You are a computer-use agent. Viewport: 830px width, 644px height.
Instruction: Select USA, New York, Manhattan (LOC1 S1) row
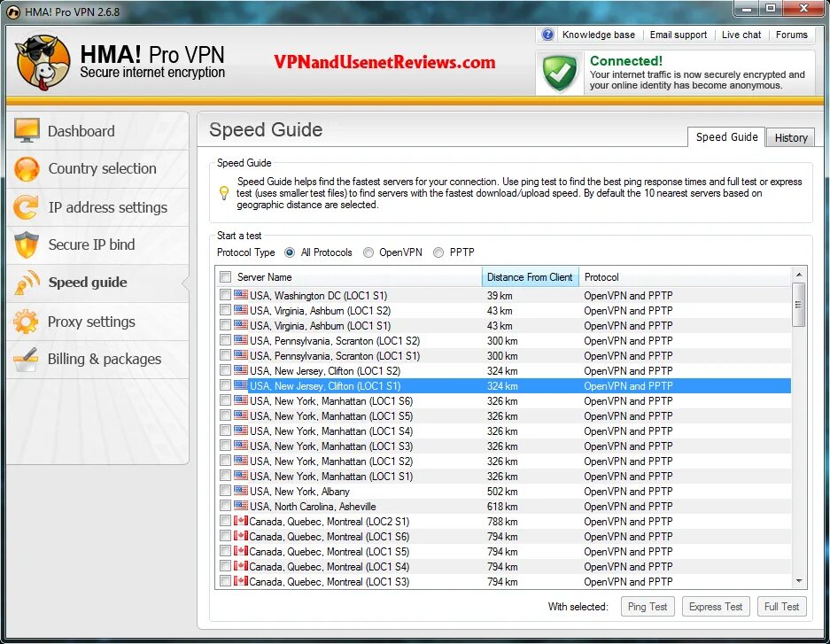point(503,476)
